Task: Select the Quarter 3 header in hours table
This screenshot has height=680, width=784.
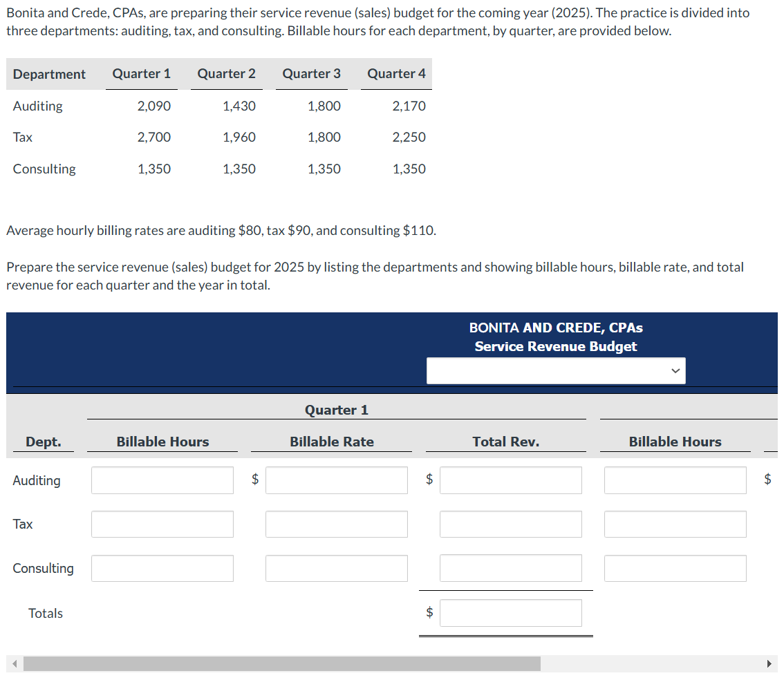Action: [x=312, y=74]
